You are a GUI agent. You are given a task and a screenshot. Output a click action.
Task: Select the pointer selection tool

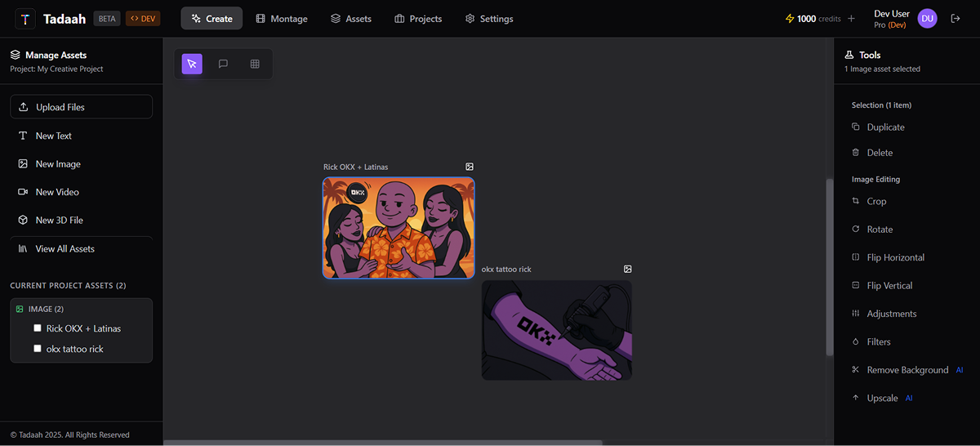[192, 64]
